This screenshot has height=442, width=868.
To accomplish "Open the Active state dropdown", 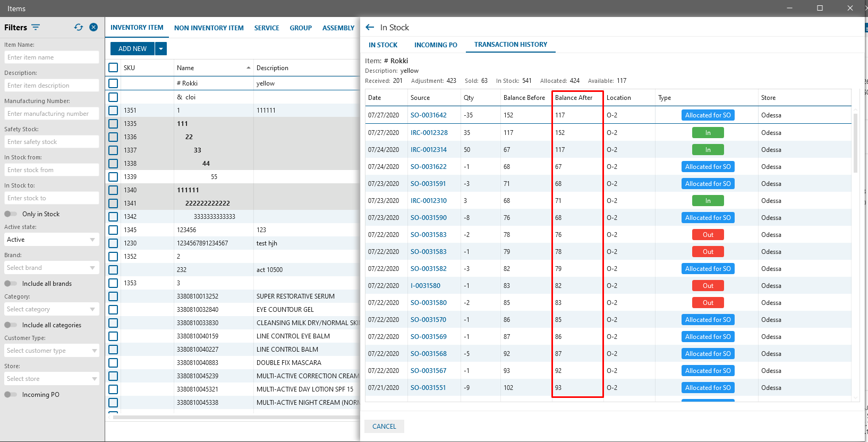I will [x=52, y=240].
